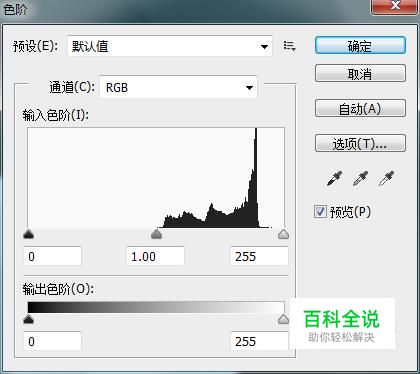420x374 pixels.
Task: Click the output shadow field 0
Action: tap(52, 341)
